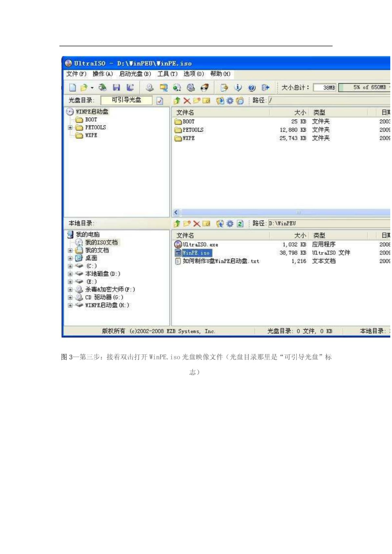The width and height of the screenshot is (392, 554).
Task: Click the last folder icon in disc pane toolbar
Action: pos(240,101)
